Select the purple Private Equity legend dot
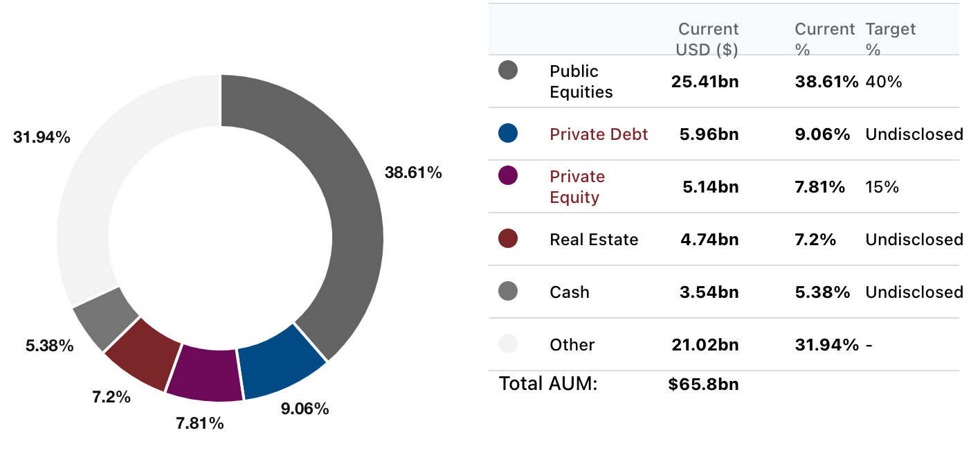Screen dimensions: 980x453 (x=508, y=176)
